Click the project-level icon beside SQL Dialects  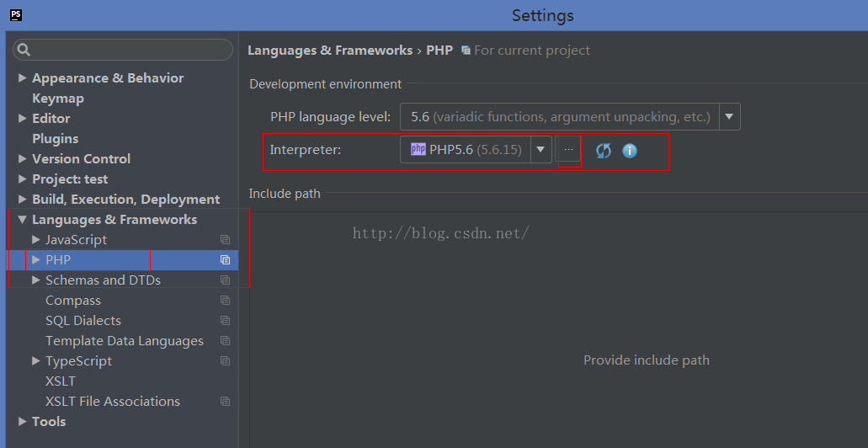click(225, 321)
